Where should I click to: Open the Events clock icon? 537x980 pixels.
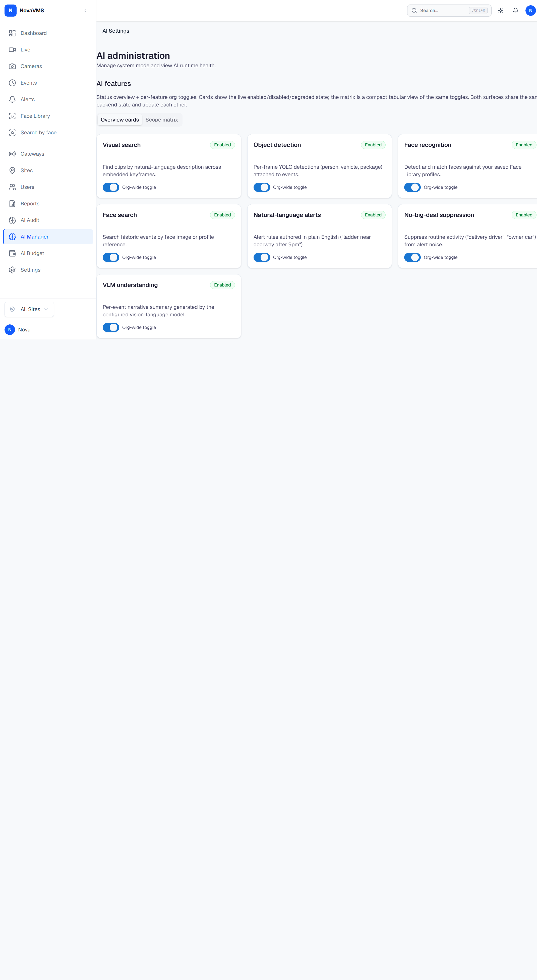pyautogui.click(x=12, y=83)
